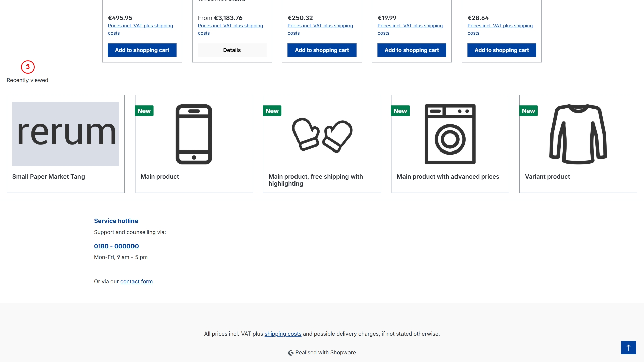Follow the footer shipping costs link
644x362 pixels.
coord(283,334)
